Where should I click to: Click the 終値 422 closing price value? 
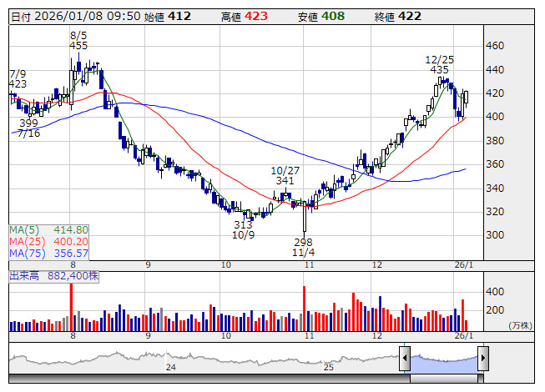pos(409,17)
